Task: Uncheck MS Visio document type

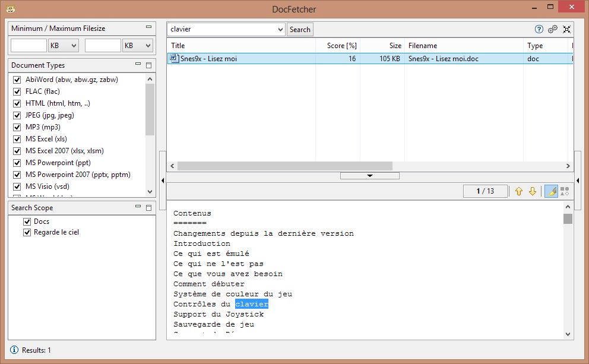Action: tap(17, 186)
